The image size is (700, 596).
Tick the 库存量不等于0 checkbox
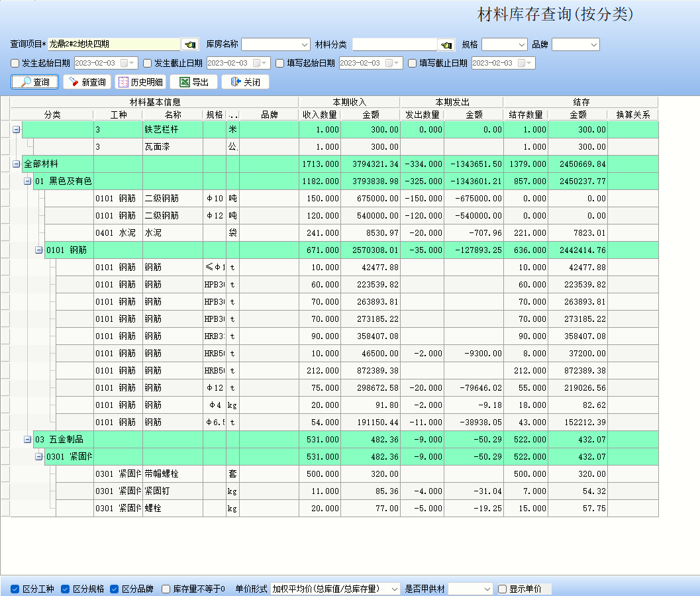coord(166,589)
